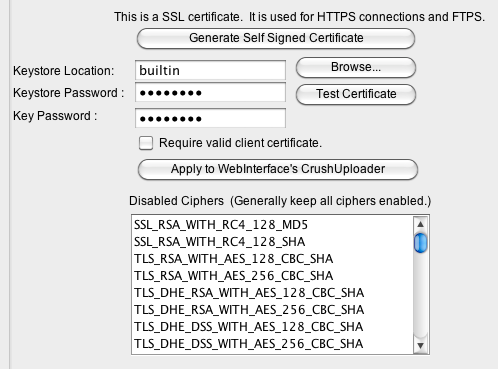Screen dimensions: 498x369
Task: Select TLS_RSA_WITH_AES_256_CBC_SHA cipher
Action: point(272,276)
